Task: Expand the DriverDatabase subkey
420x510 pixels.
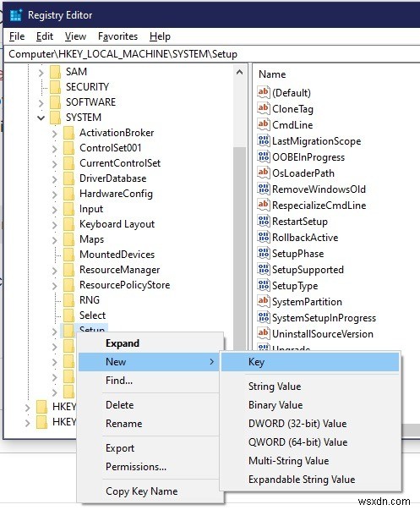Action: [x=55, y=179]
